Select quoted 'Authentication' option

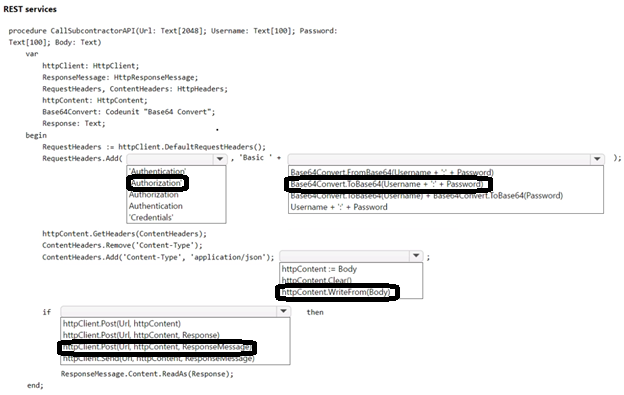(x=157, y=171)
